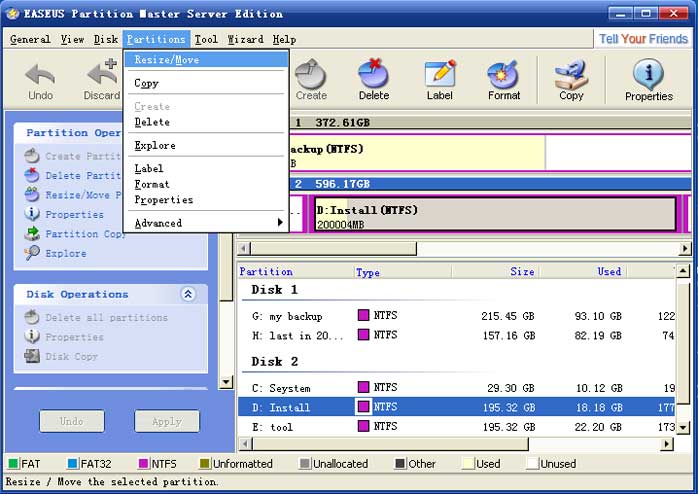
Task: Select the G: my backup row
Action: (456, 316)
